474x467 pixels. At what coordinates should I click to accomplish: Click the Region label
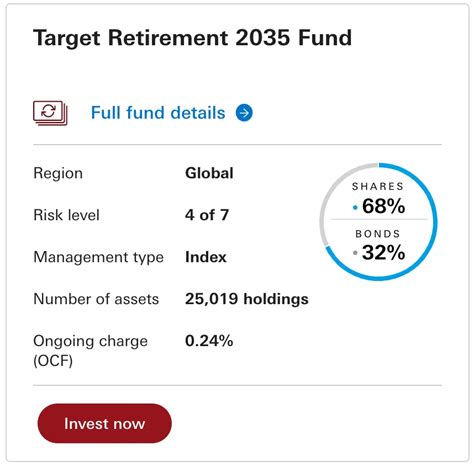[x=58, y=173]
